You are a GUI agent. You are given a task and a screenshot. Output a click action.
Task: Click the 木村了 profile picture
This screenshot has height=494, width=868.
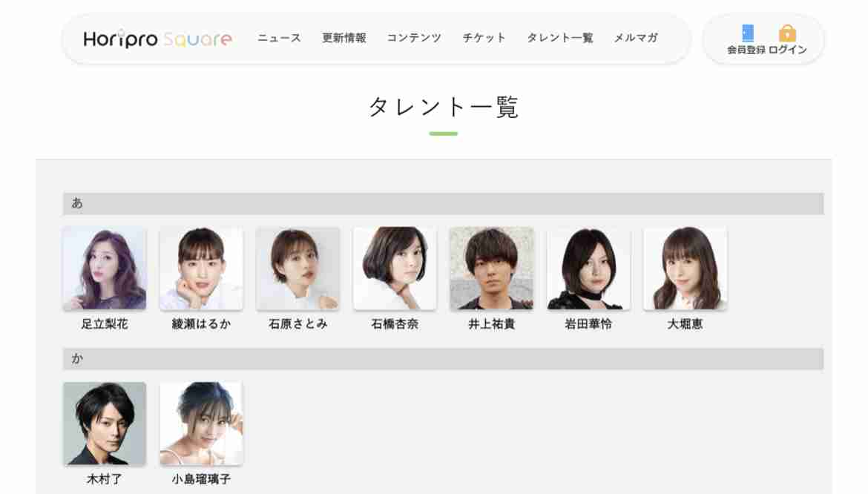[105, 424]
